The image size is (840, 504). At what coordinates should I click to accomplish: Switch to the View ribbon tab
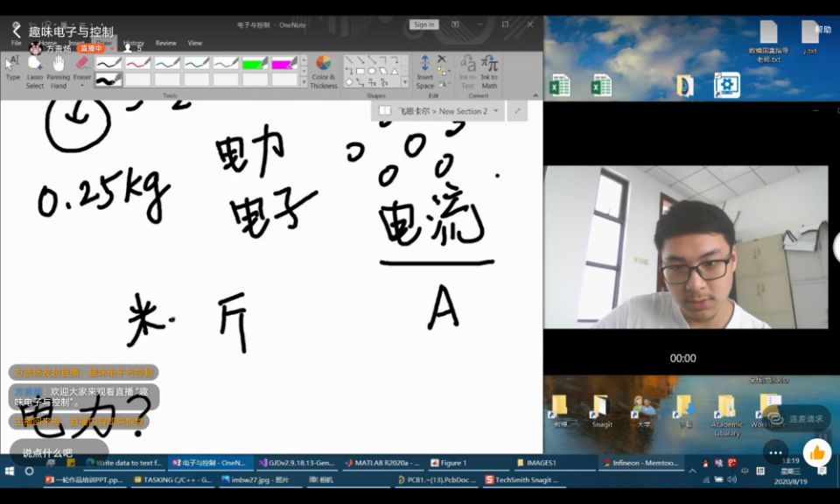[195, 43]
